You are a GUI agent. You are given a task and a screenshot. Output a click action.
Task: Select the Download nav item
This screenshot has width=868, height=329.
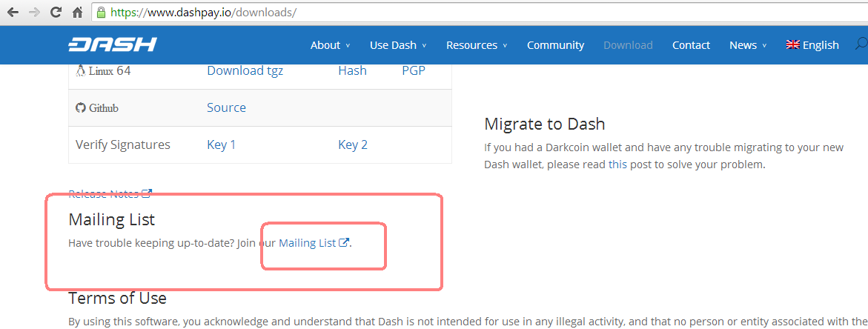(x=628, y=45)
